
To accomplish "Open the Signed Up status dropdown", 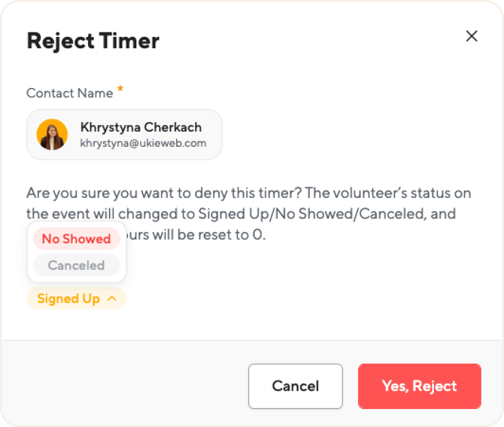I will pos(76,298).
